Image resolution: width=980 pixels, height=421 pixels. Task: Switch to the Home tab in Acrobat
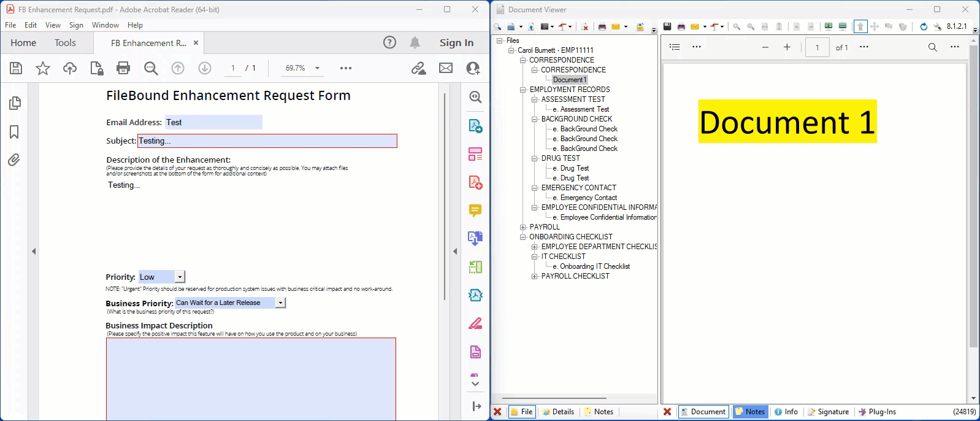click(23, 43)
